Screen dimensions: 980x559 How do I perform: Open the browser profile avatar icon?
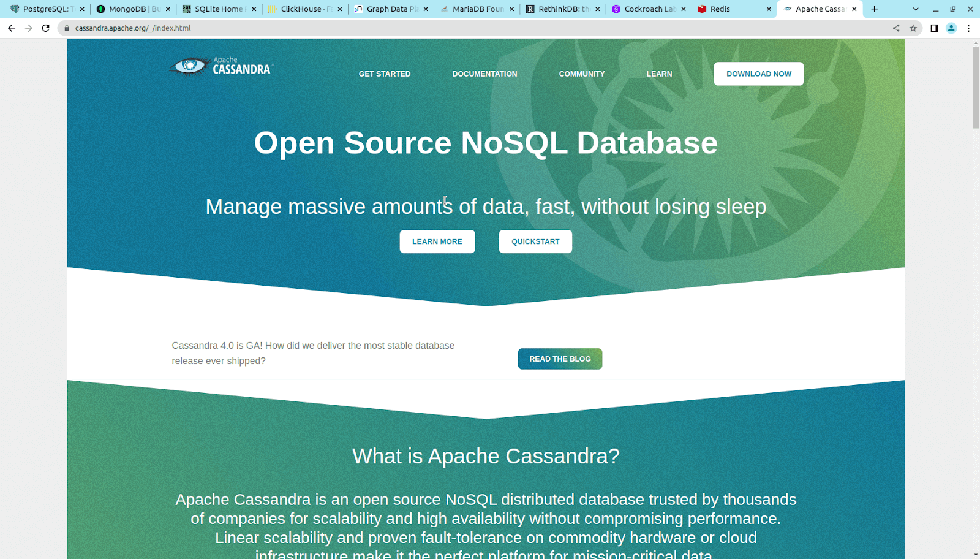(x=951, y=28)
